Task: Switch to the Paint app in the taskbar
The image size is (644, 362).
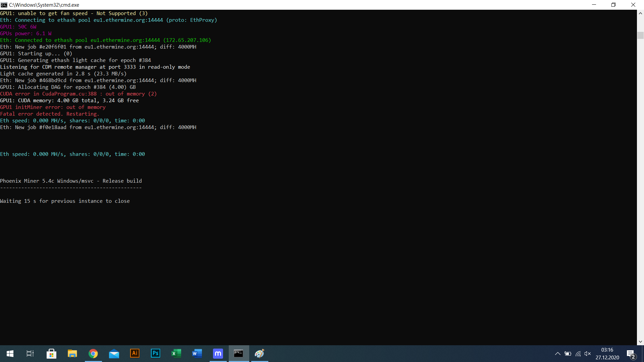Action: point(260,354)
